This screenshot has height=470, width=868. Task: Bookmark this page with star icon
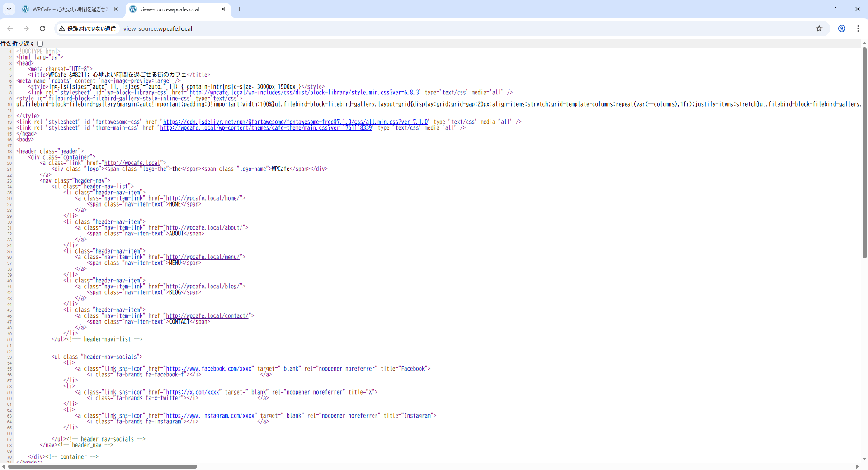(x=819, y=28)
